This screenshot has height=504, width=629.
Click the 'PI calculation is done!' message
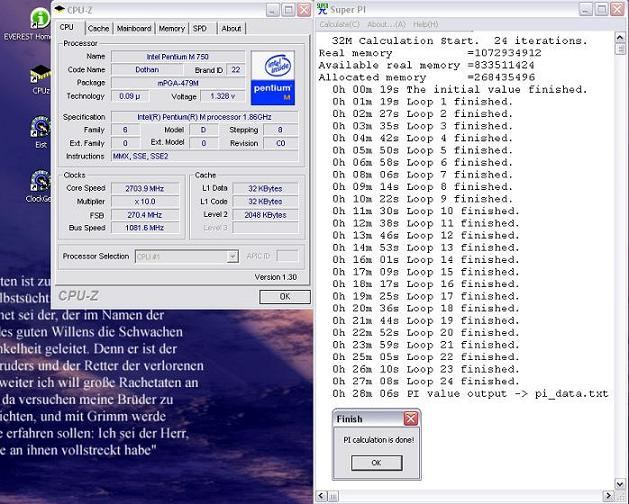pos(379,440)
